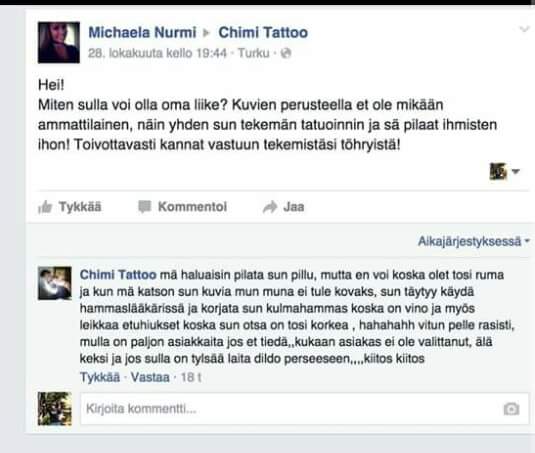Click the Chimi Tattoo name in the comment
The width and height of the screenshot is (535, 453).
[118, 275]
